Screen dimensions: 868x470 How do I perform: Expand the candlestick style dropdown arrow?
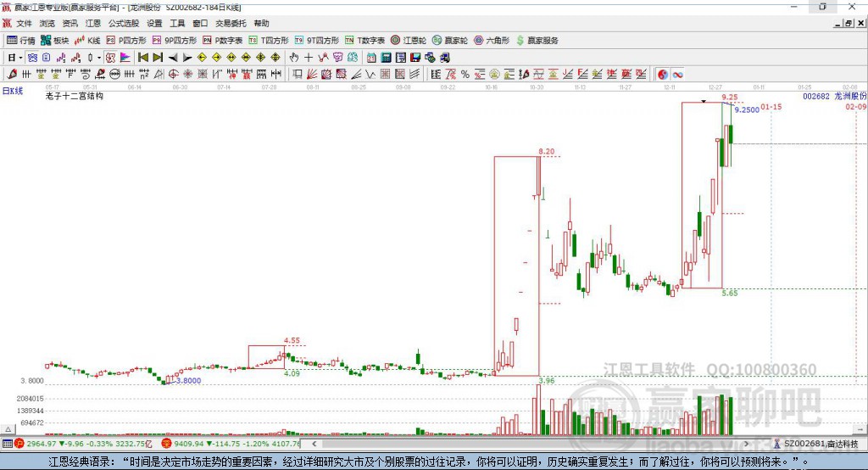[x=99, y=58]
